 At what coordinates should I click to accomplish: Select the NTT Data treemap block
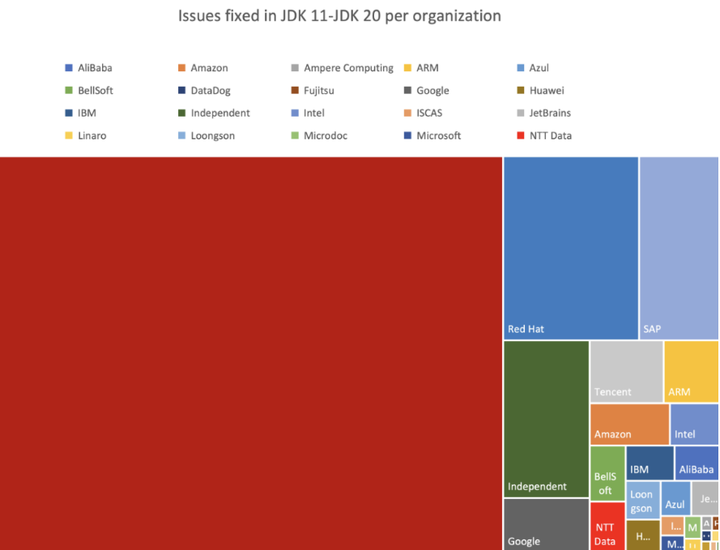608,526
